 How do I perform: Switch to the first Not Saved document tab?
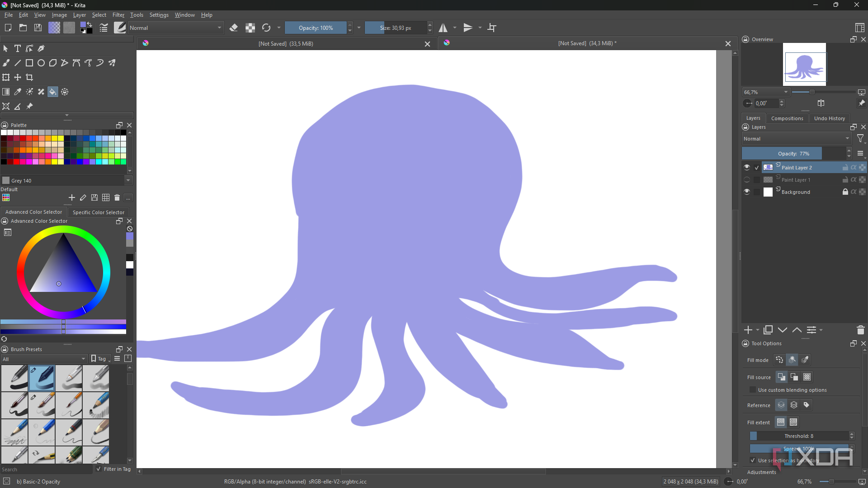[286, 43]
